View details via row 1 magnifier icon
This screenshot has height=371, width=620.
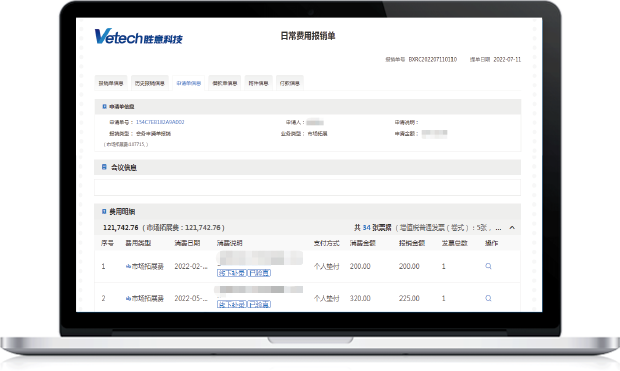tap(488, 266)
